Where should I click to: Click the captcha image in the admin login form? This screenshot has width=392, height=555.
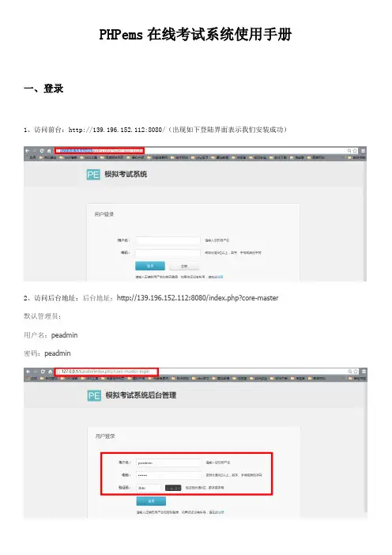coord(173,488)
